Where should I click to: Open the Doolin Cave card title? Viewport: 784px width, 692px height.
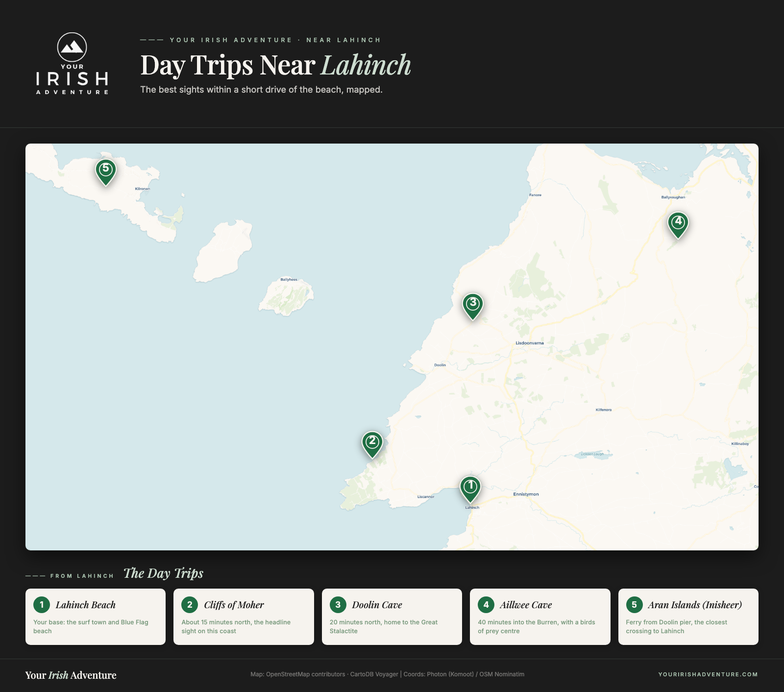point(377,605)
